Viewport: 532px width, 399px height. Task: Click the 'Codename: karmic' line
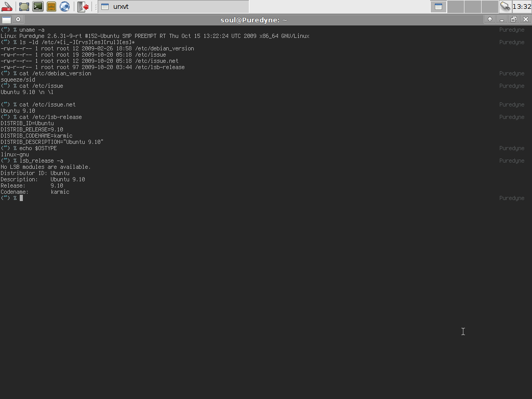point(35,192)
